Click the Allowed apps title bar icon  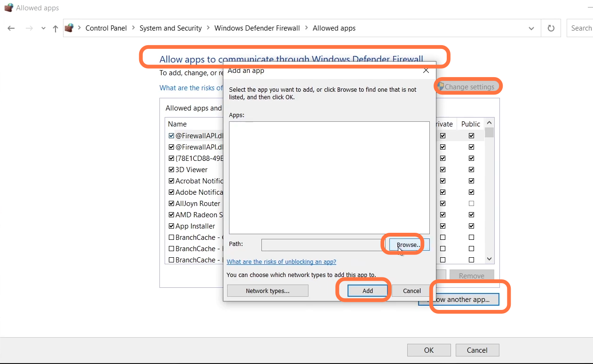coord(8,8)
